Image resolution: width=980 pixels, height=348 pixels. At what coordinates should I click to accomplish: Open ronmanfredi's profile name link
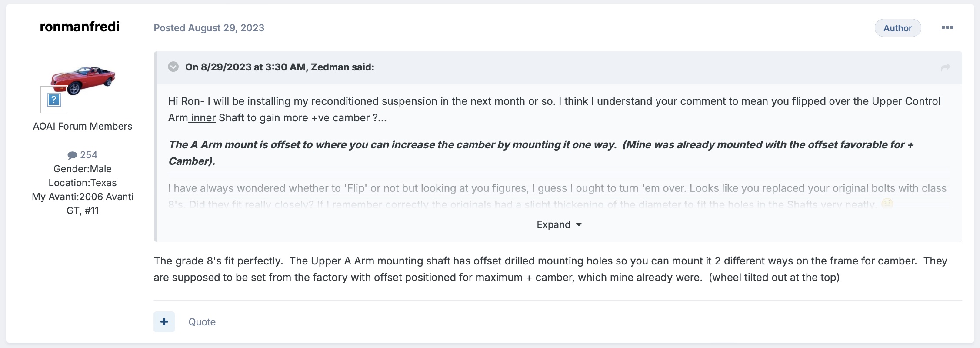tap(80, 27)
